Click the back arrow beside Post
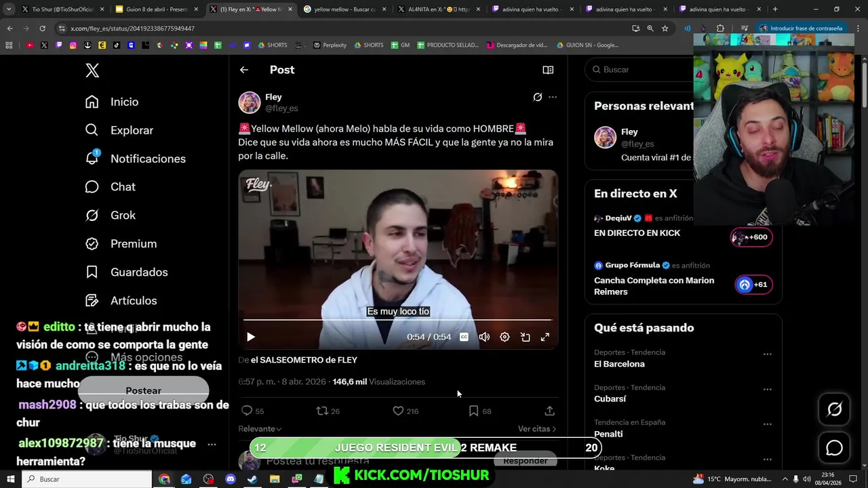Screen dimensions: 868x488 coord(244,70)
